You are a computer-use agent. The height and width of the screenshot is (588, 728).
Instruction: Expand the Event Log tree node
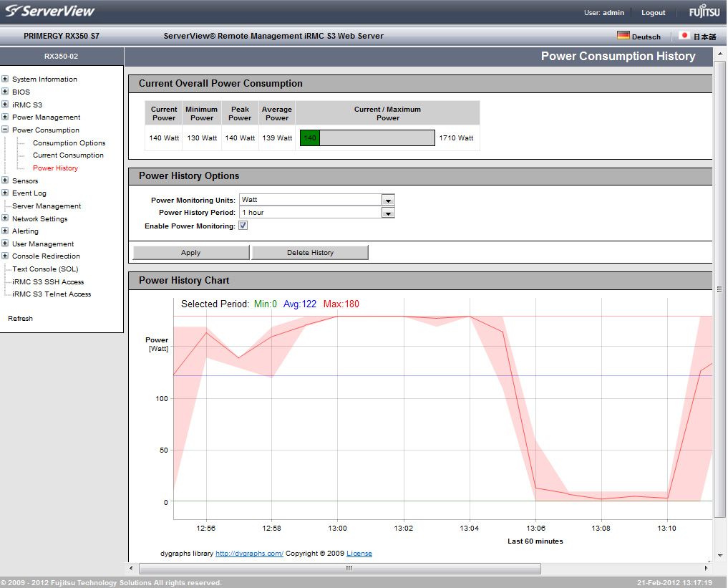tap(5, 193)
